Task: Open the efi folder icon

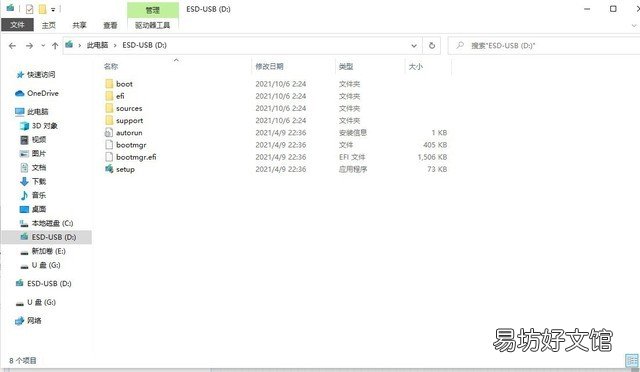Action: coord(109,96)
